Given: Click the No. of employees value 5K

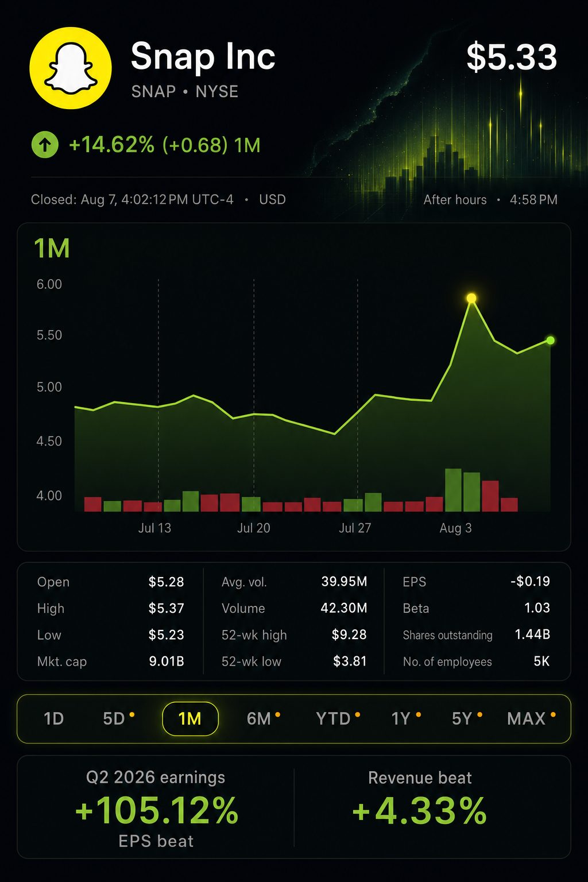Looking at the screenshot, I should coord(541,661).
